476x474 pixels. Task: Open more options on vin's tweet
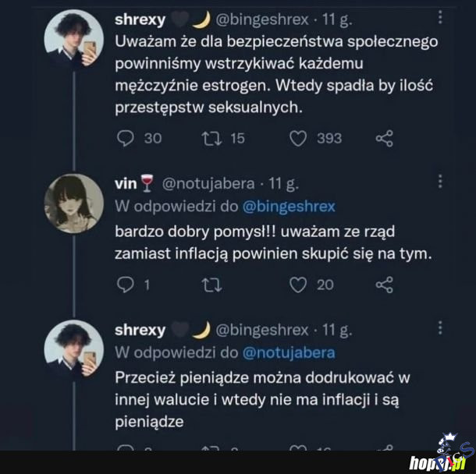(x=440, y=182)
